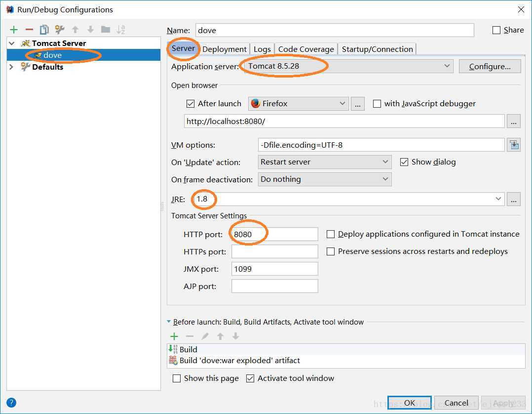Image resolution: width=532 pixels, height=414 pixels.
Task: Enable Deploy applications configured in Tomcat instance
Action: pos(330,234)
